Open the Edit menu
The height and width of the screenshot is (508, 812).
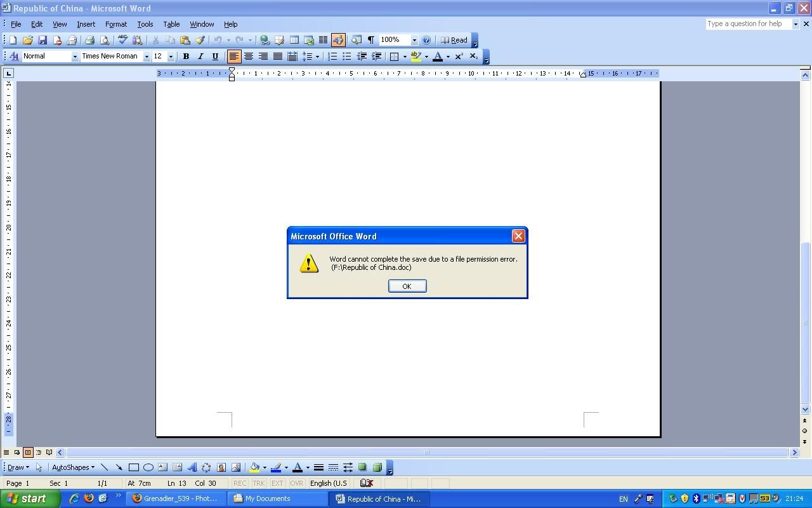(x=37, y=24)
